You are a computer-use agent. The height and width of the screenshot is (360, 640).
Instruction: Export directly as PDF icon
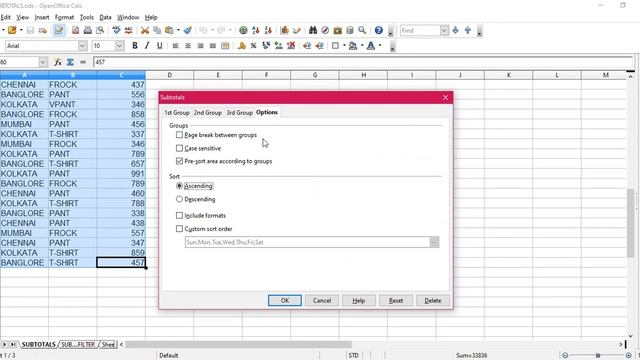tap(76, 30)
